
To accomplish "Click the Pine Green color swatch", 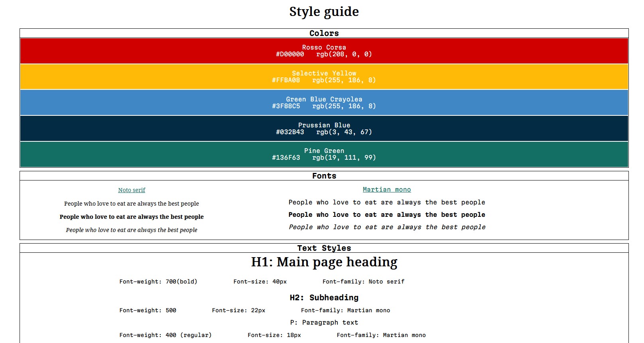I will coord(324,154).
